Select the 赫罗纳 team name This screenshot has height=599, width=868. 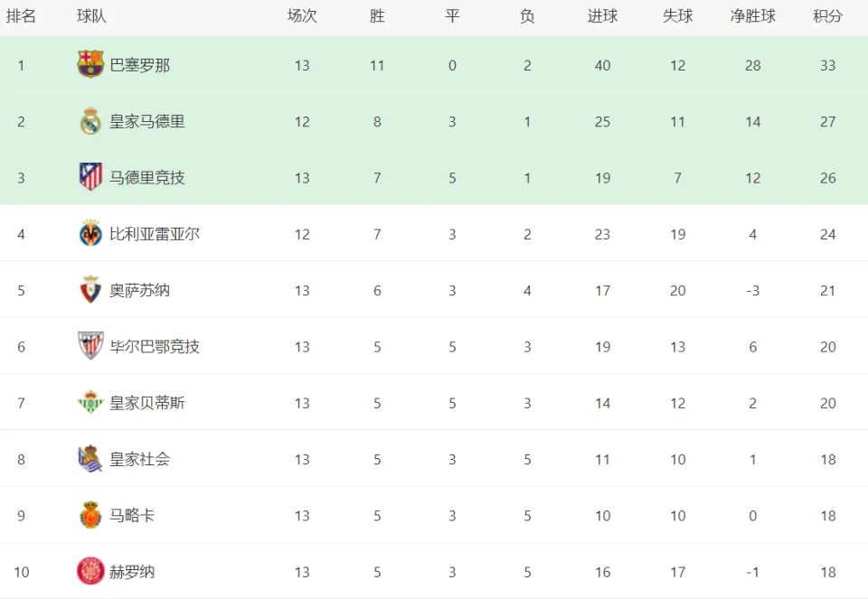132,572
